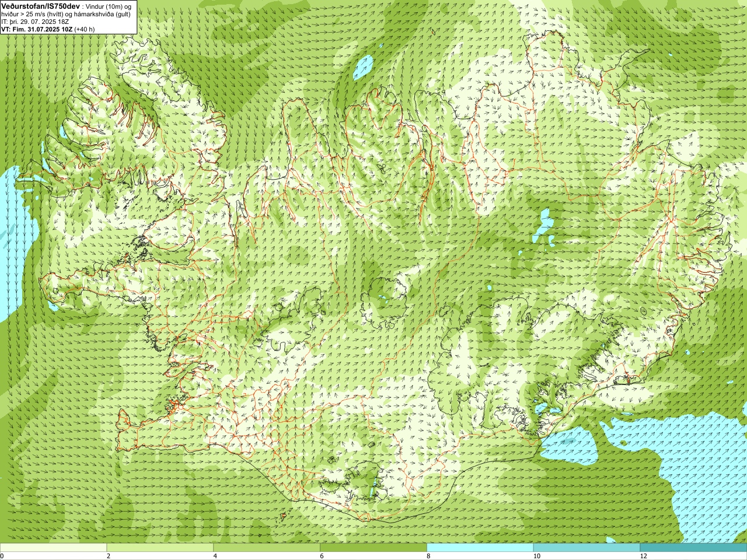Screen dimensions: 747x560
Task: Select the green 4–6 legend swatch
Action: [x=267, y=548]
